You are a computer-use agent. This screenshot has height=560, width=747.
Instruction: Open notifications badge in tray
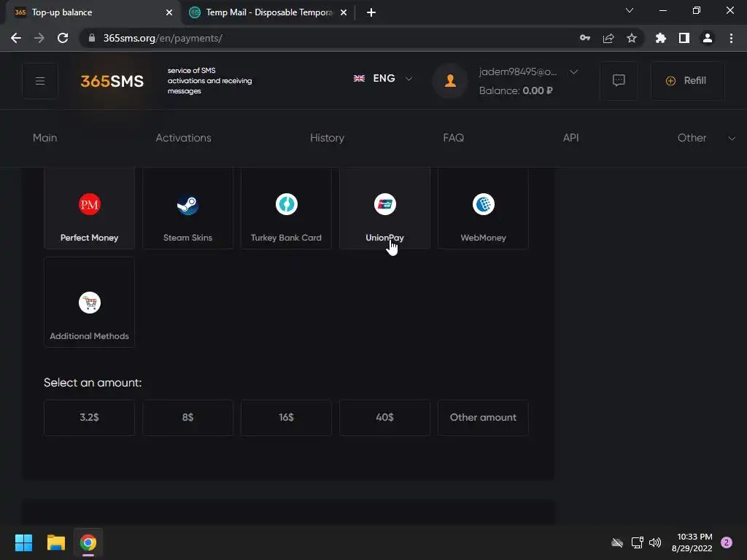pos(727,542)
